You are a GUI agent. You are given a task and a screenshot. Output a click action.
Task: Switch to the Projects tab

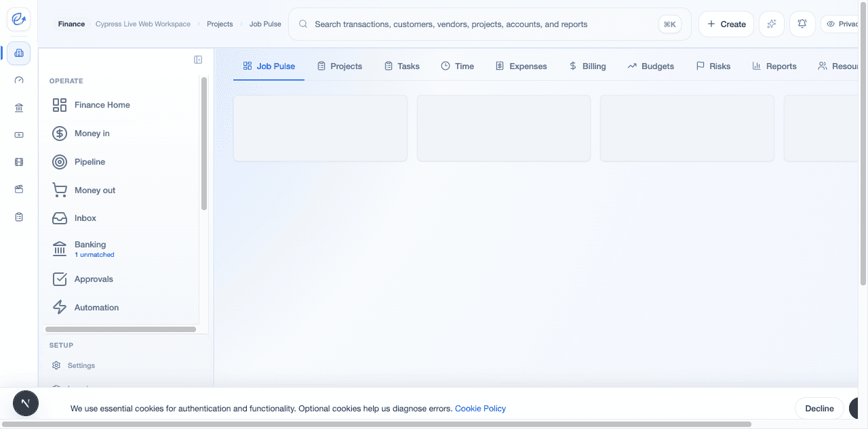click(x=340, y=66)
